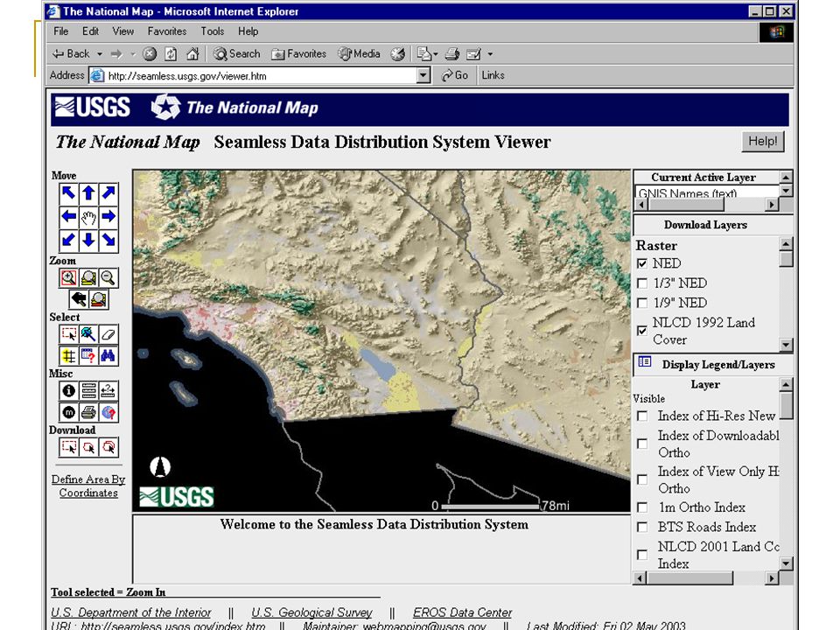The width and height of the screenshot is (840, 630).
Task: Click the black circle 'm' icon
Action: pyautogui.click(x=68, y=412)
